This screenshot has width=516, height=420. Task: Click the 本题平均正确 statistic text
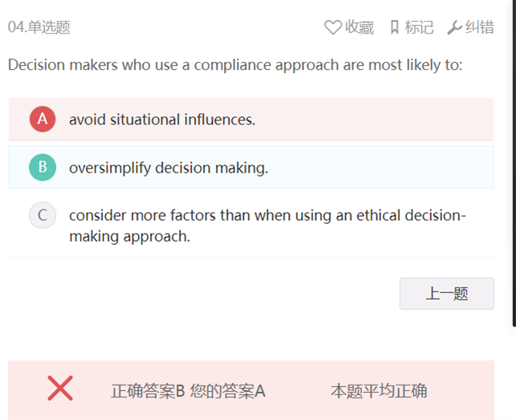[x=379, y=391]
